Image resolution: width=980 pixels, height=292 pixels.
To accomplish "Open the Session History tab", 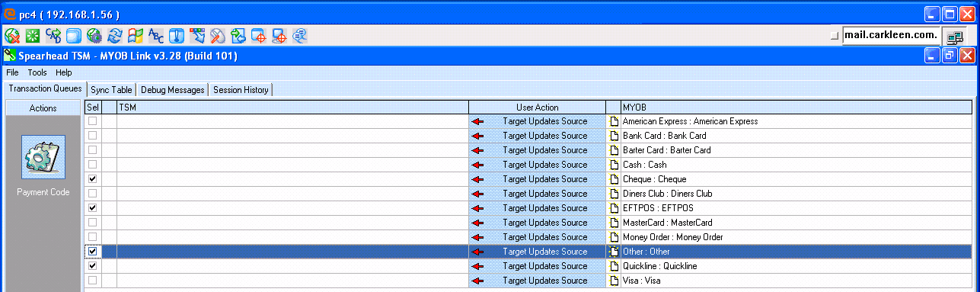I will tap(241, 90).
